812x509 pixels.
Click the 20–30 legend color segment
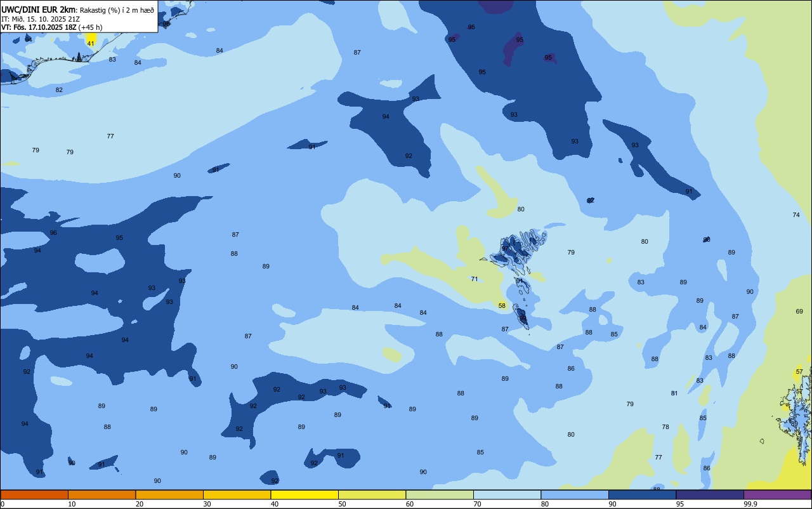(x=169, y=494)
